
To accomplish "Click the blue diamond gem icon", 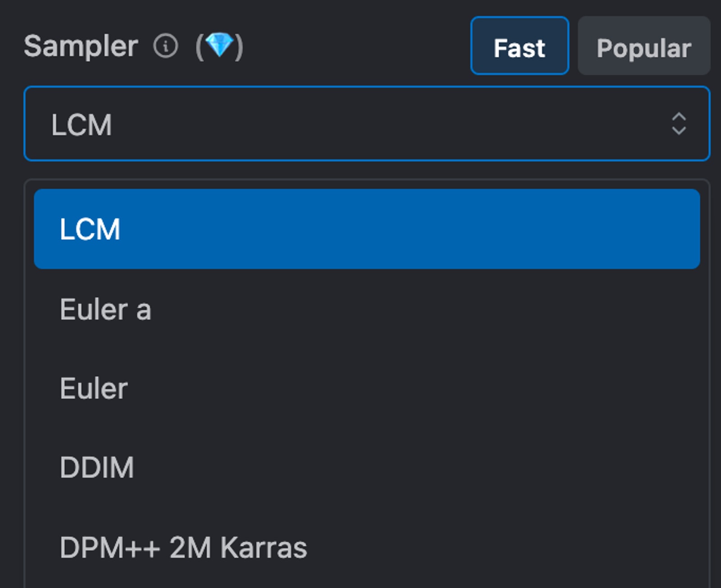I will tap(219, 45).
